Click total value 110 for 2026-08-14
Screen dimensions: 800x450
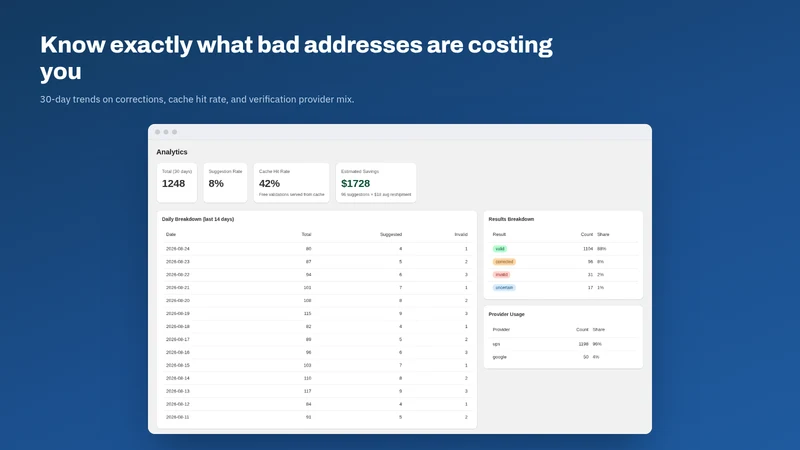(x=307, y=379)
